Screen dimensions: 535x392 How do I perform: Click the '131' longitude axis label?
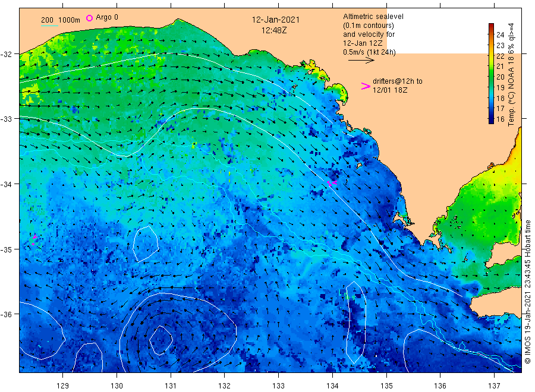(171, 385)
